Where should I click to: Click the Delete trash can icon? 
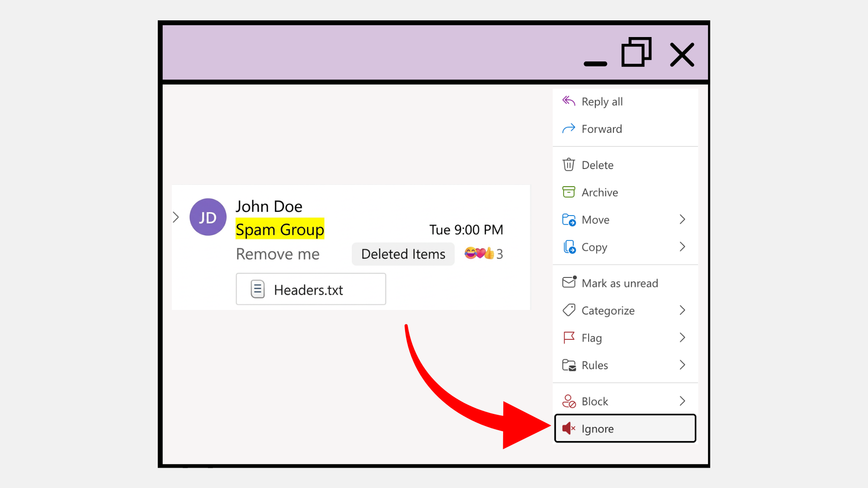pyautogui.click(x=568, y=165)
